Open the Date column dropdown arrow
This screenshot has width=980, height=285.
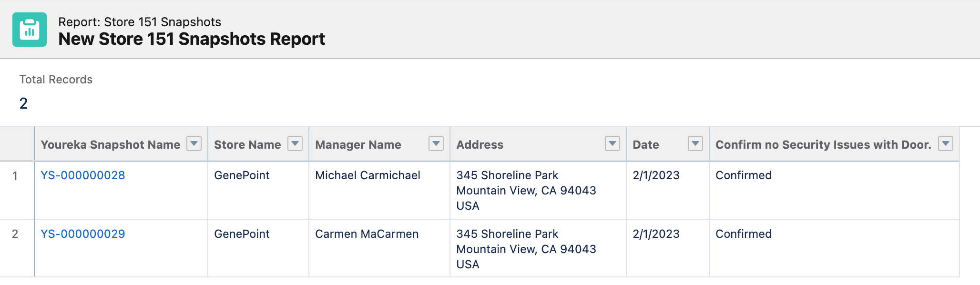tap(695, 143)
